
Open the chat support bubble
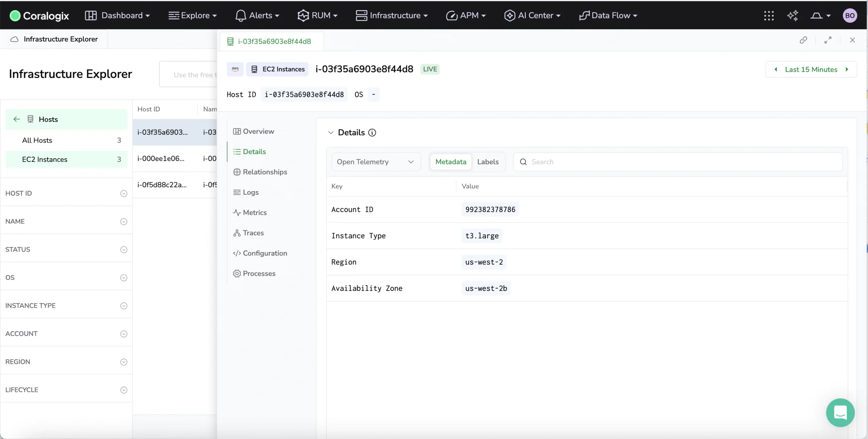[840, 413]
